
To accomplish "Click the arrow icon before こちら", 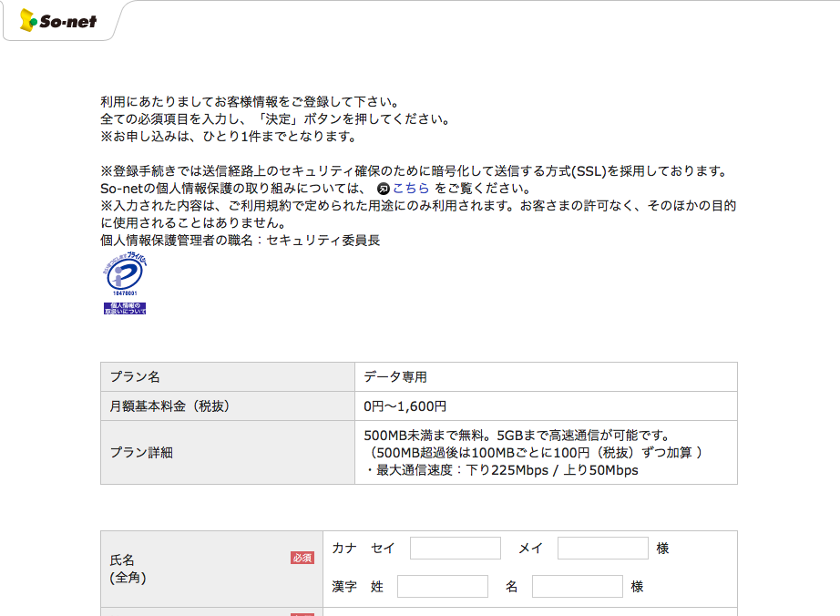I will (x=383, y=189).
